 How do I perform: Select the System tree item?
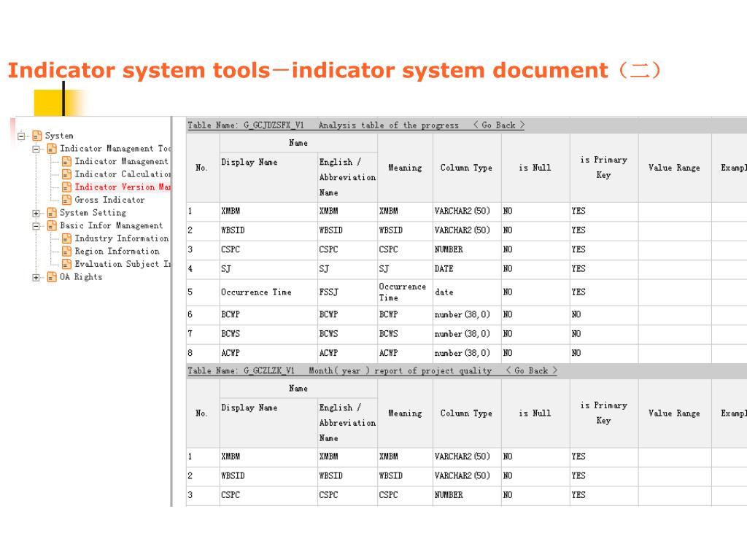point(59,136)
